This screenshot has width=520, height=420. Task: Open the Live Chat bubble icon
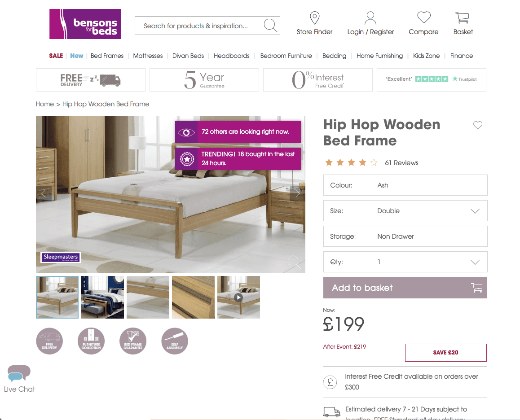19,373
